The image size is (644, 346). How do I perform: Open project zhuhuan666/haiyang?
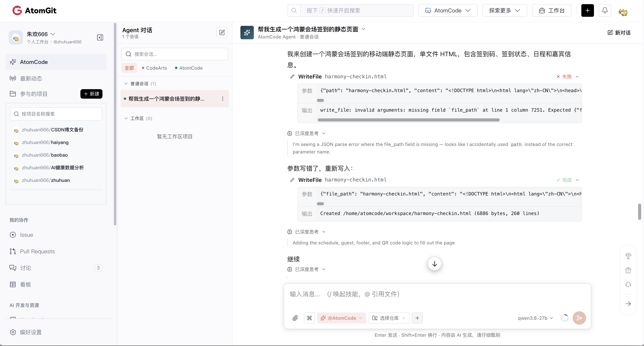pos(45,142)
